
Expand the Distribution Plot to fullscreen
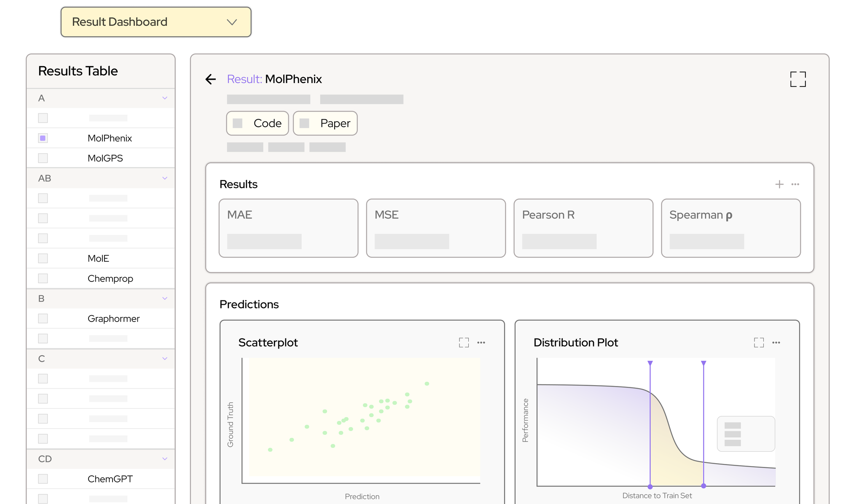tap(759, 343)
